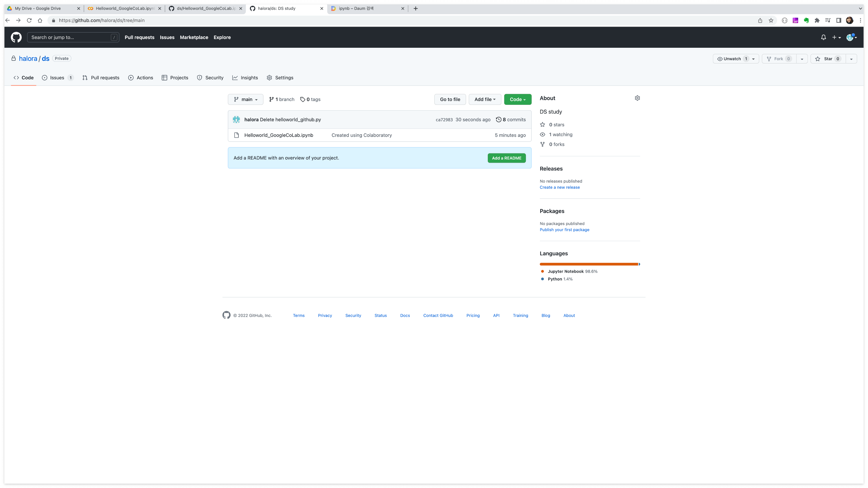Click Jupyter Notebook language bar segment
Screen dimensions: 868x488
(x=589, y=264)
